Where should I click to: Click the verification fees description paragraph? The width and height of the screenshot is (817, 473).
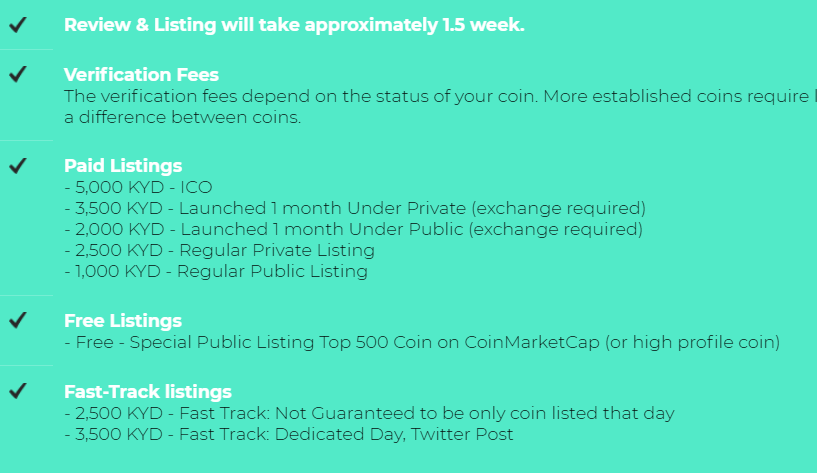tap(440, 107)
